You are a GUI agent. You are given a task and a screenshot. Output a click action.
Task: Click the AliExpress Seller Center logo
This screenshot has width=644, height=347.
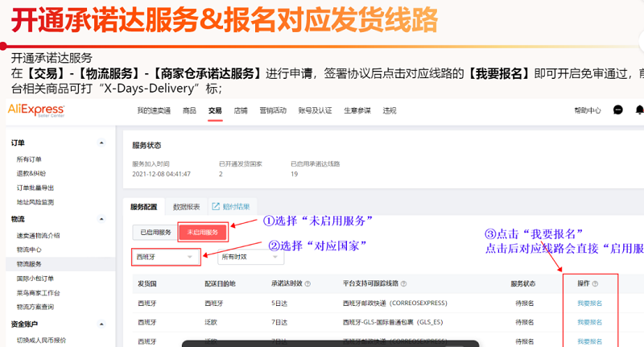click(x=35, y=109)
